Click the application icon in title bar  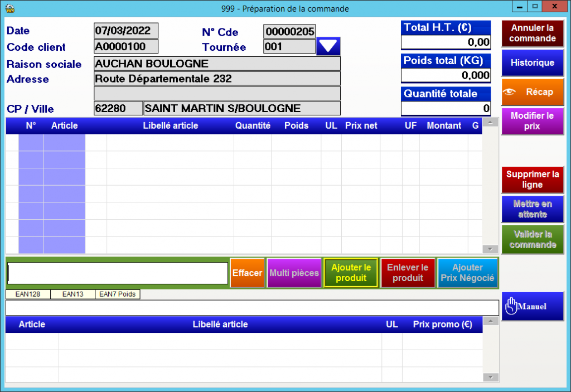[x=9, y=8]
